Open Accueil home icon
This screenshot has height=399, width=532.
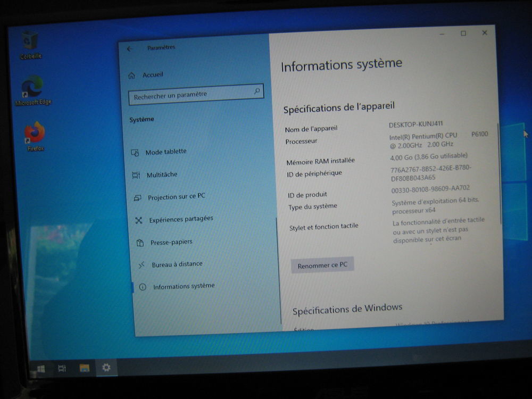(131, 76)
